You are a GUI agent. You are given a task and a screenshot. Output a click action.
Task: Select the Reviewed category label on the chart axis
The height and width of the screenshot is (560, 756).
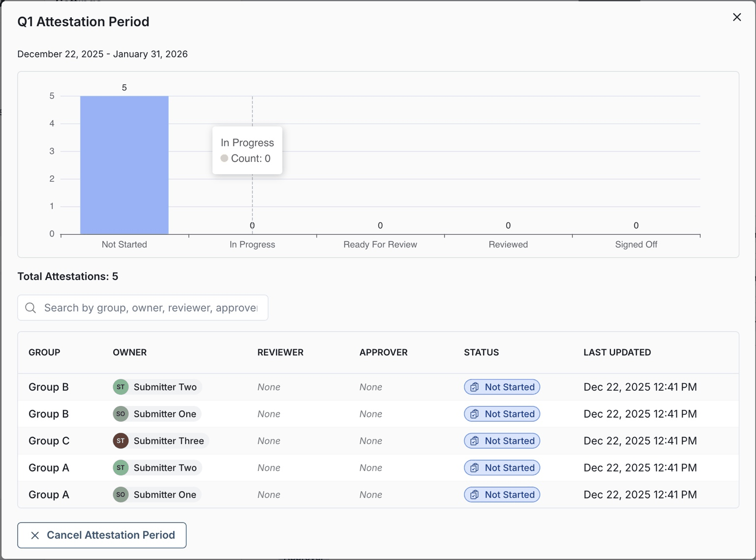tap(508, 244)
